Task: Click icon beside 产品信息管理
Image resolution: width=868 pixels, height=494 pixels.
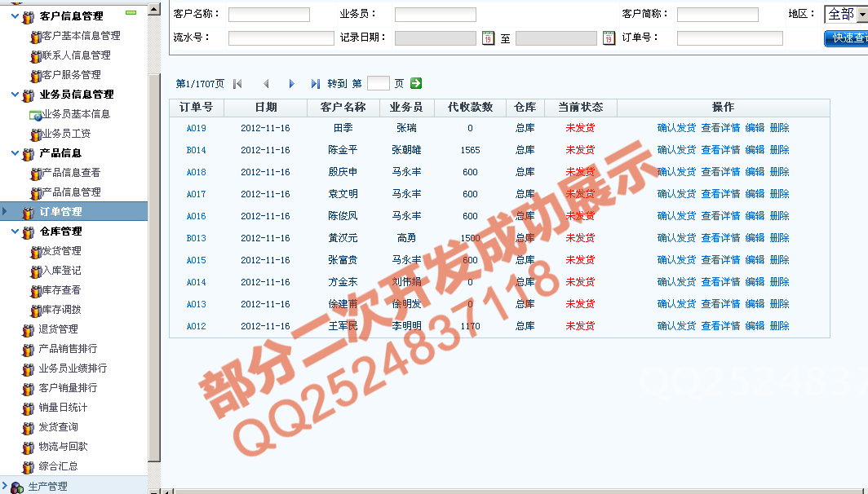Action: (x=36, y=193)
